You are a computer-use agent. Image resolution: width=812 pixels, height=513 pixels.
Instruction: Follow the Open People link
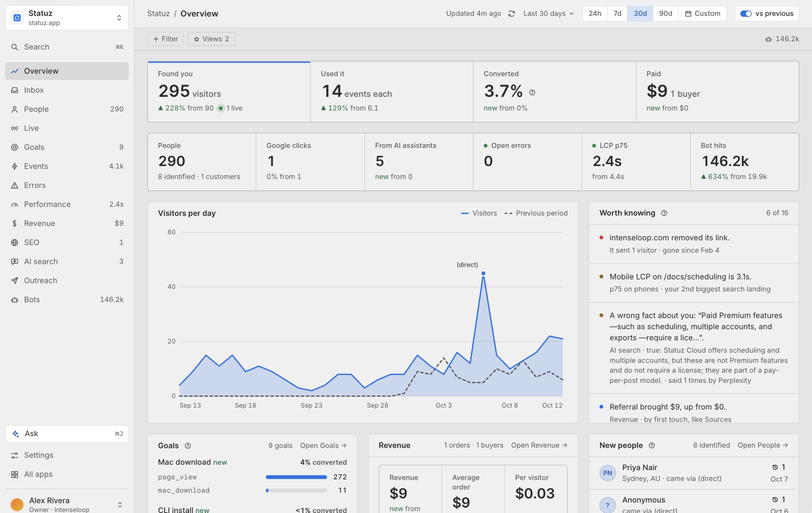point(763,446)
